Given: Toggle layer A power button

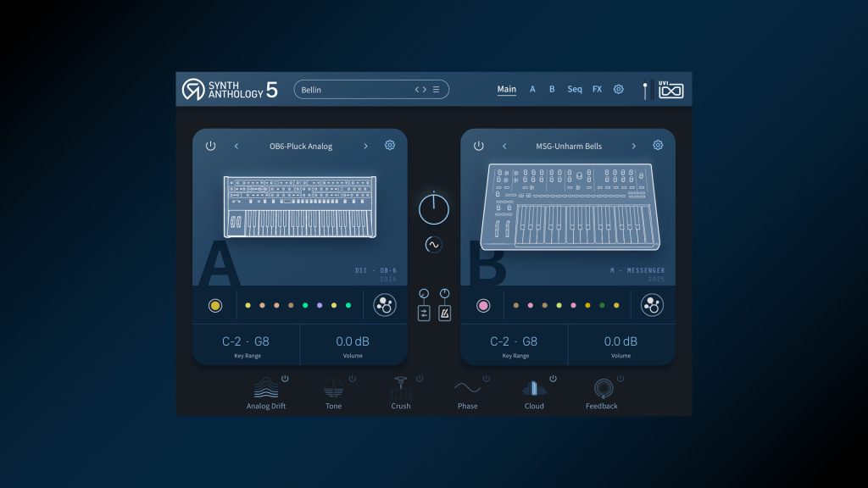Looking at the screenshot, I should pyautogui.click(x=210, y=146).
